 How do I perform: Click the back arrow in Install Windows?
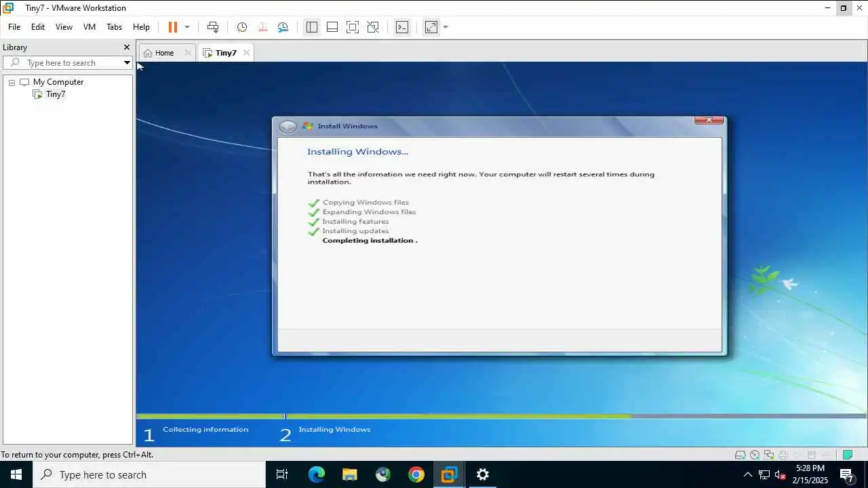click(288, 127)
